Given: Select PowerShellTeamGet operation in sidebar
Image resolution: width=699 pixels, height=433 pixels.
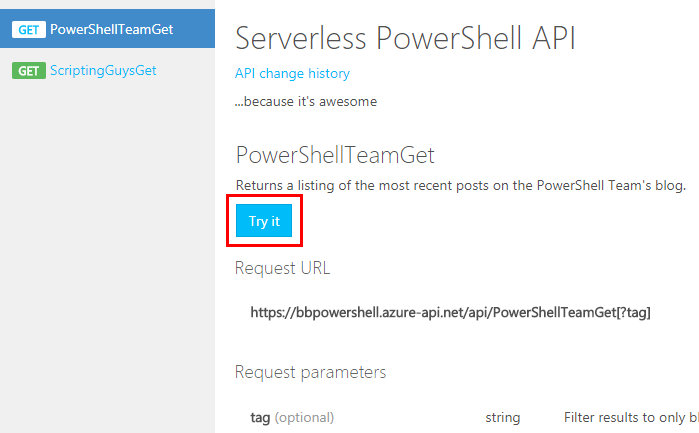Looking at the screenshot, I should 111,29.
